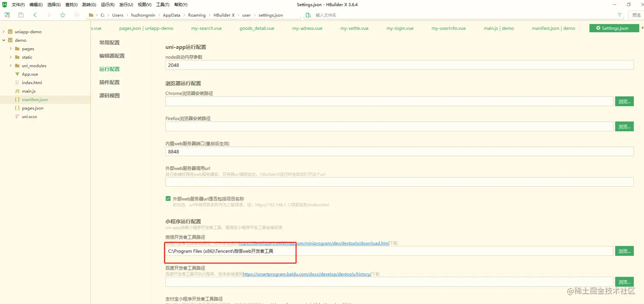
Task: Select 插件配置 settings section
Action: coord(109,82)
